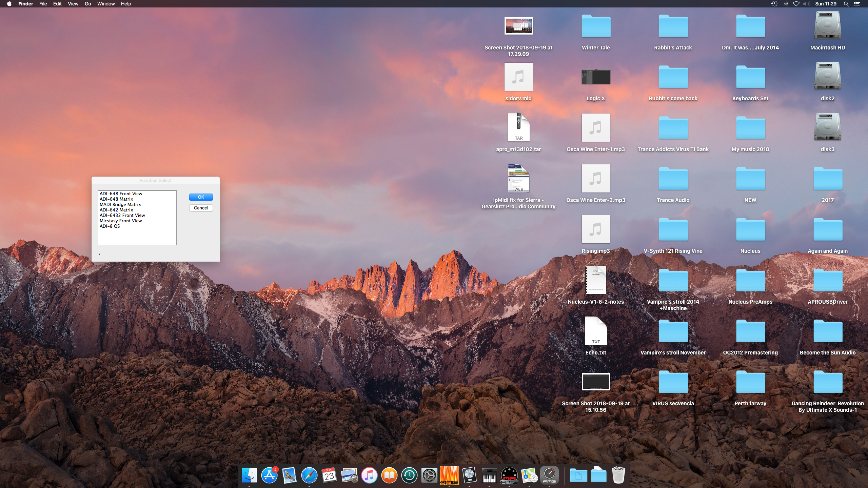Select the sidorv.mid file on desktop
The image size is (868, 488).
coord(518,77)
